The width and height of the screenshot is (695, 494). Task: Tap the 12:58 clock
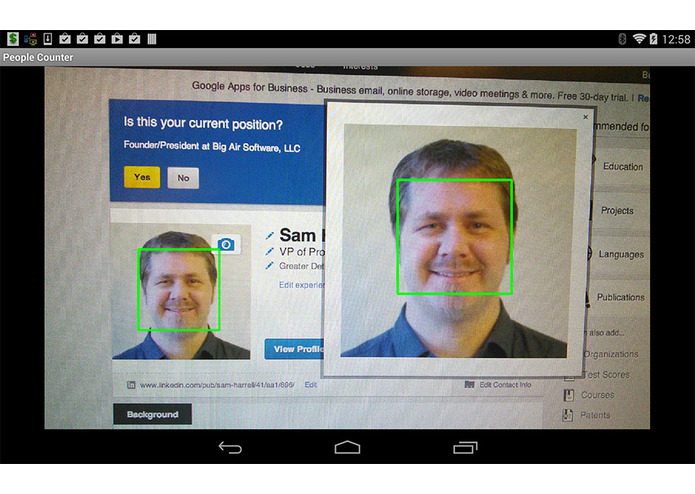pyautogui.click(x=676, y=39)
